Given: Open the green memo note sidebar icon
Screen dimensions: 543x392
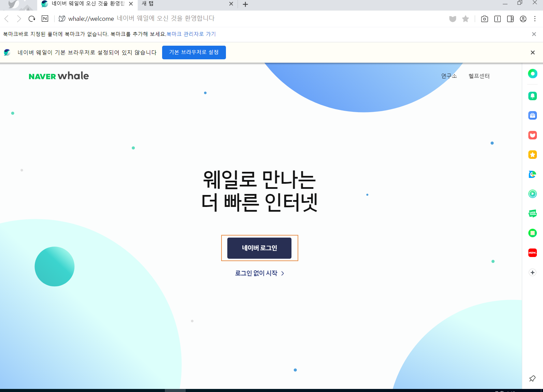Looking at the screenshot, I should click(x=532, y=233).
